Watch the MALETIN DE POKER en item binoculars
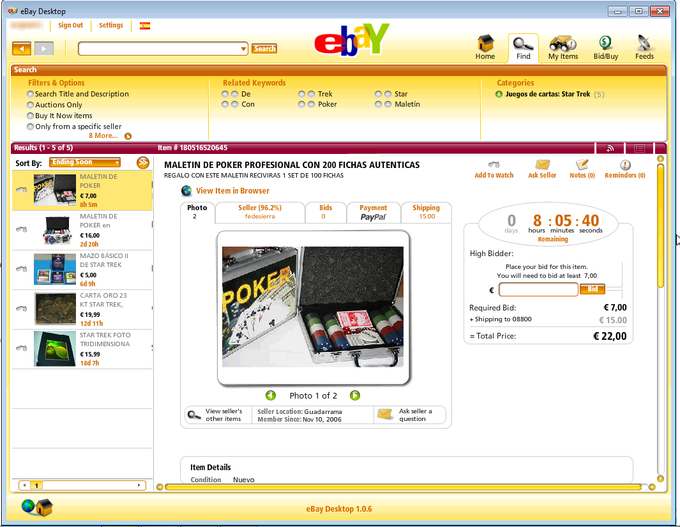 click(22, 229)
